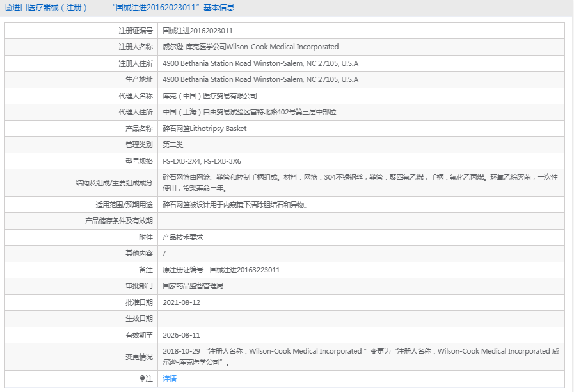The height and width of the screenshot is (392, 574).
Task: Select the 2018-10-29 change record text
Action: click(x=361, y=357)
